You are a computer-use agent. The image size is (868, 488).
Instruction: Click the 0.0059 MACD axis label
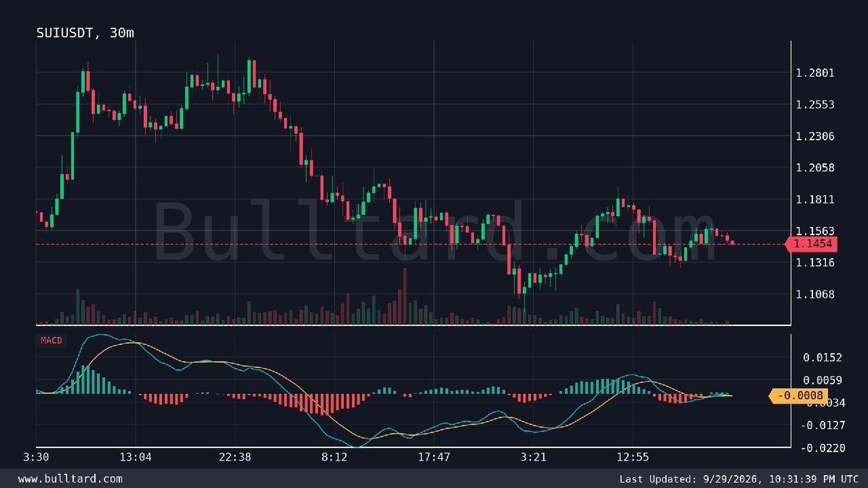click(x=822, y=380)
